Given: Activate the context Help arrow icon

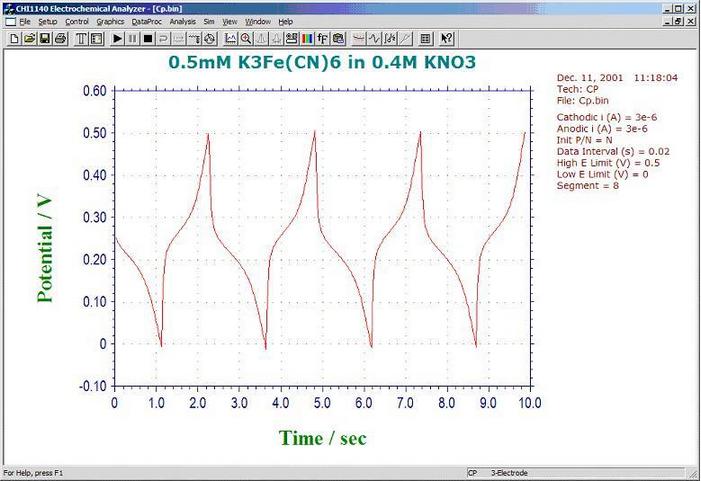Looking at the screenshot, I should [x=446, y=39].
